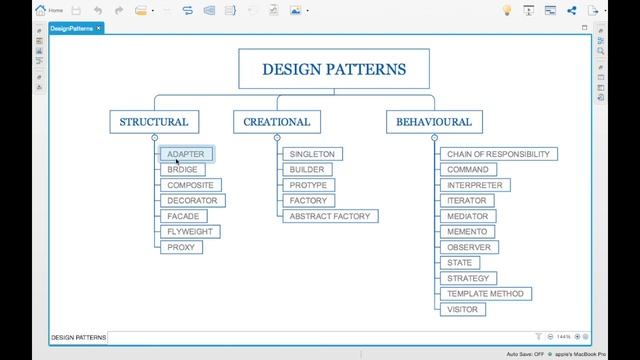
Task: Select the COMPOSITE subtopic
Action: (x=191, y=185)
